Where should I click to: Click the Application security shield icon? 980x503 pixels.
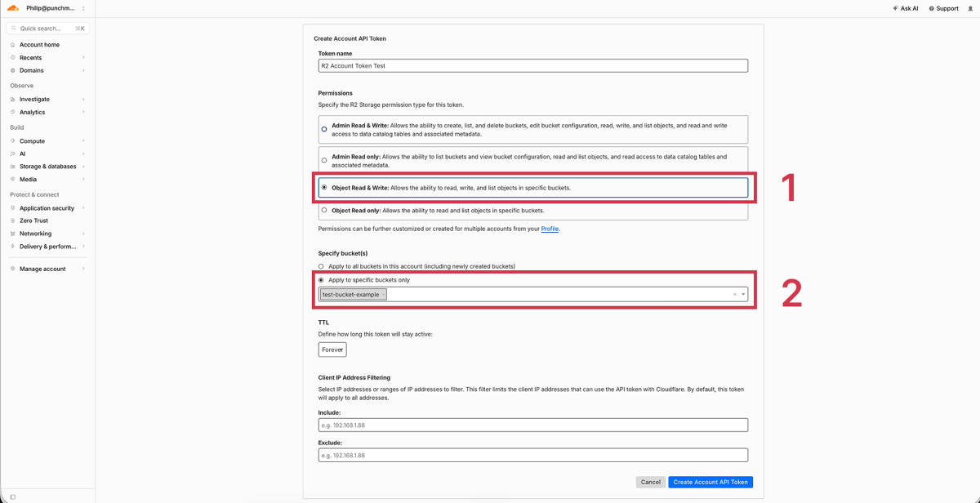point(13,208)
